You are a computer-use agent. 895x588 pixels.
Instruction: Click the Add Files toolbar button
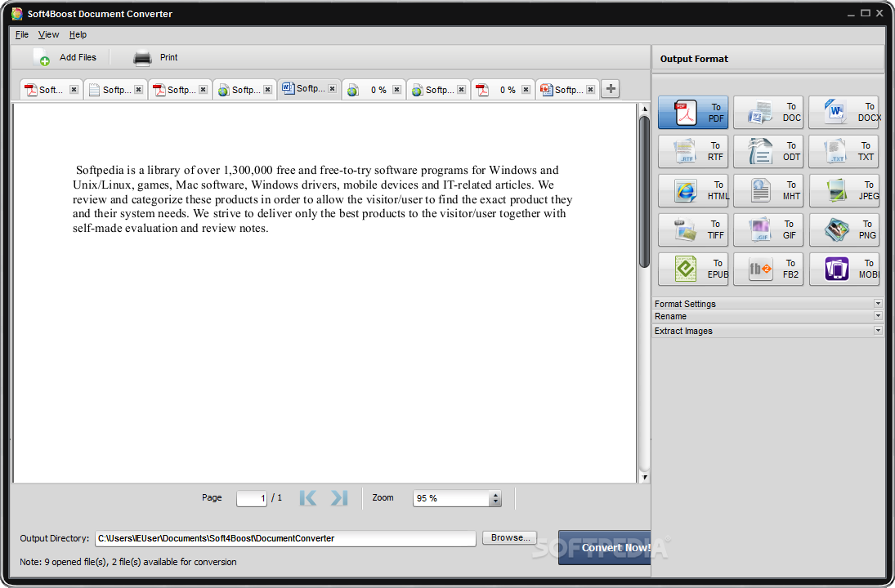pos(65,58)
